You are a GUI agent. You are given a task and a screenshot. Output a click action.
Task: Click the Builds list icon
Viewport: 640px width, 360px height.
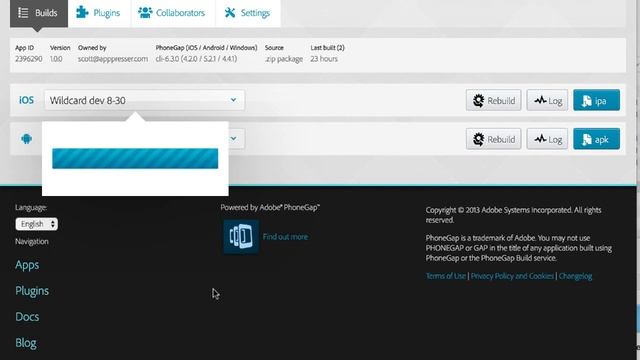[x=23, y=13]
